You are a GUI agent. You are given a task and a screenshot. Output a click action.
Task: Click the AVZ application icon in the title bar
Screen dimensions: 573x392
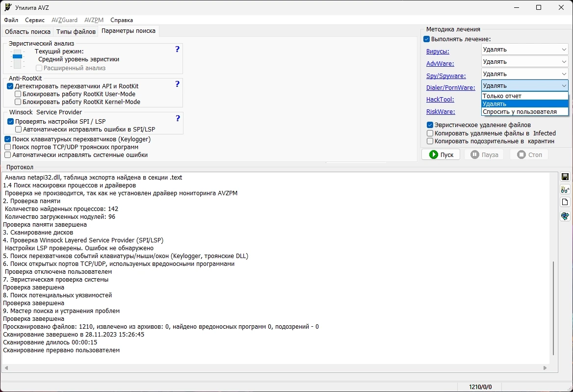[7, 7]
